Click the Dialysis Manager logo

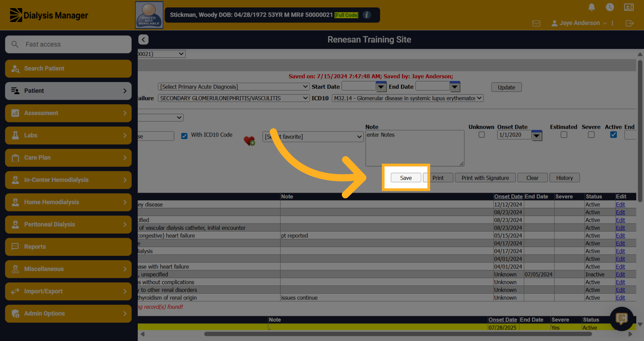pyautogui.click(x=49, y=15)
